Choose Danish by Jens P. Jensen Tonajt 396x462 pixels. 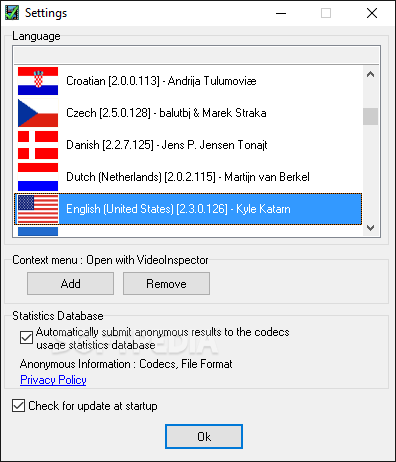click(188, 145)
